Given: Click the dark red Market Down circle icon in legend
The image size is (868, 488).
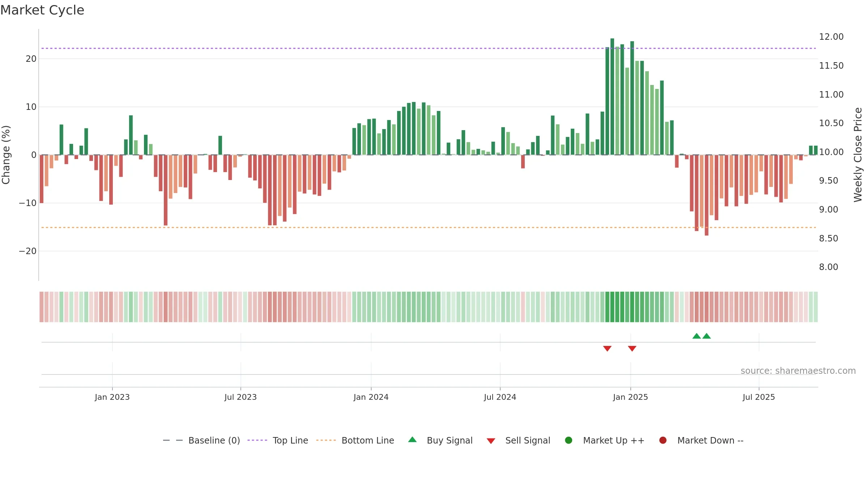Looking at the screenshot, I should tap(663, 440).
